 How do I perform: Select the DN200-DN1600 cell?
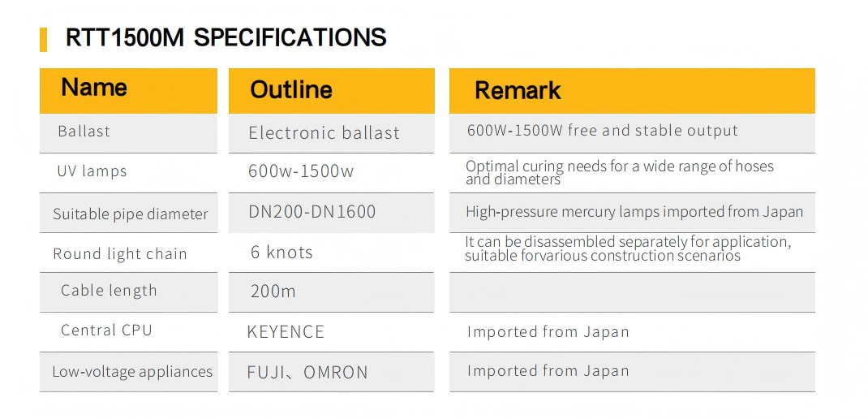pyautogui.click(x=312, y=212)
